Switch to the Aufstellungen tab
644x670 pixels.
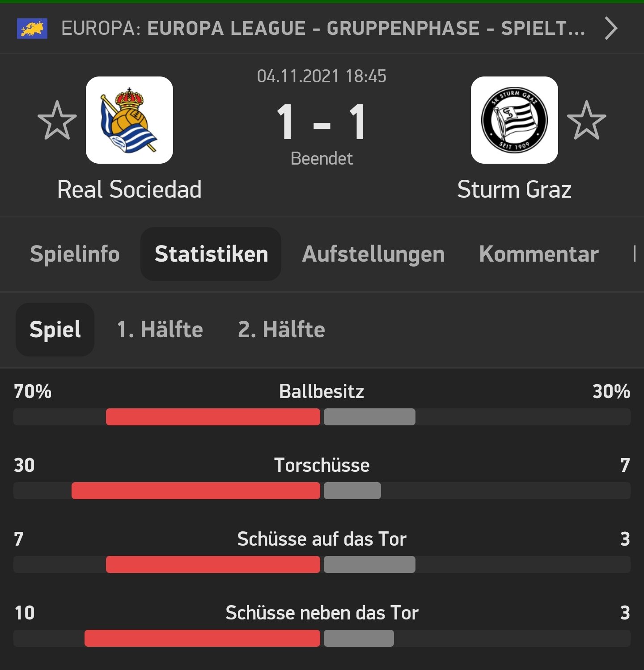[373, 254]
